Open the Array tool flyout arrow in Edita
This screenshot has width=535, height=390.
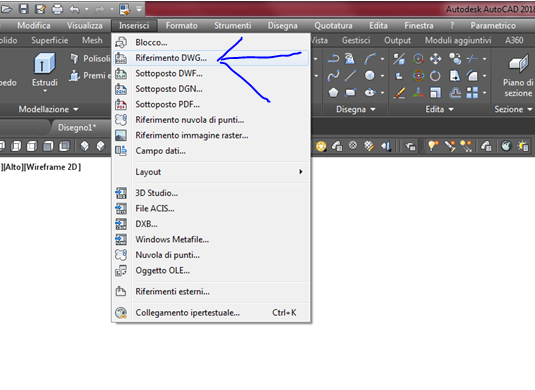485,92
